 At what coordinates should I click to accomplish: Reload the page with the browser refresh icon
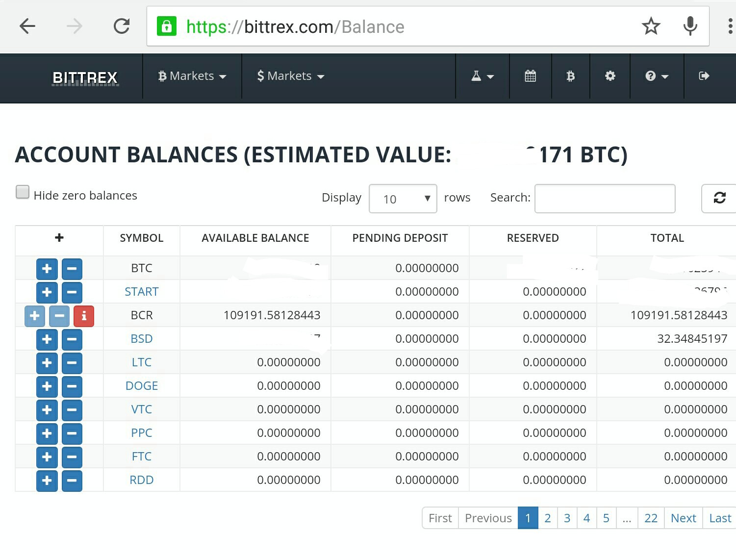click(x=122, y=26)
